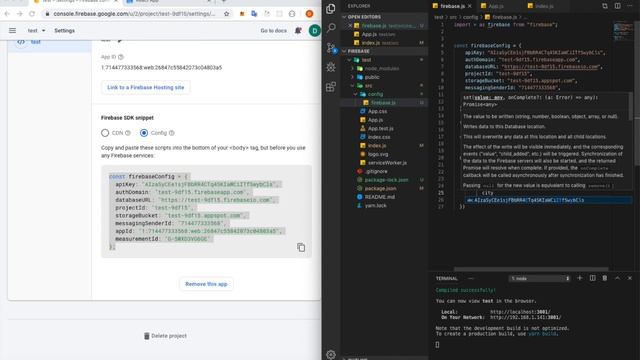640x360 pixels.
Task: Go back in Chrome browser
Action: (7, 14)
